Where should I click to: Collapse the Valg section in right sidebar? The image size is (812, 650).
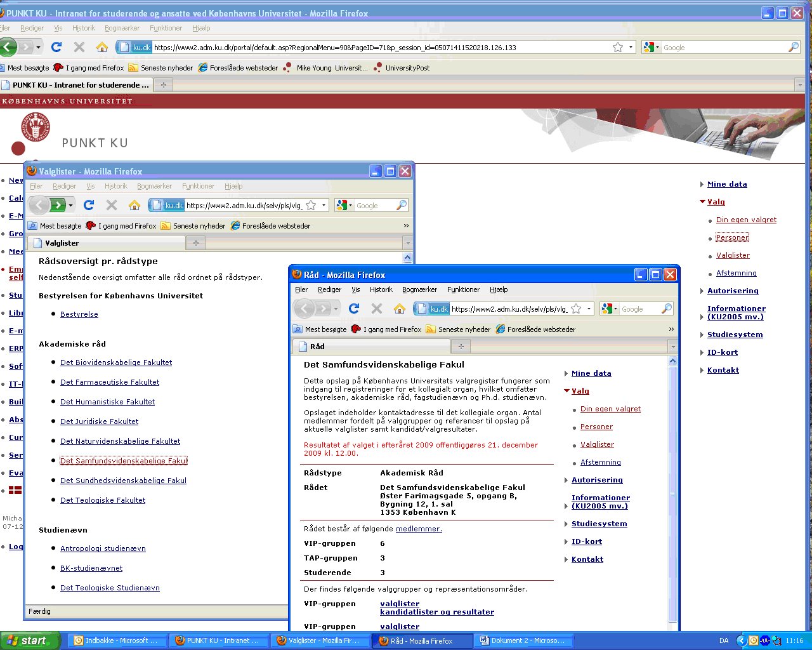coord(703,202)
